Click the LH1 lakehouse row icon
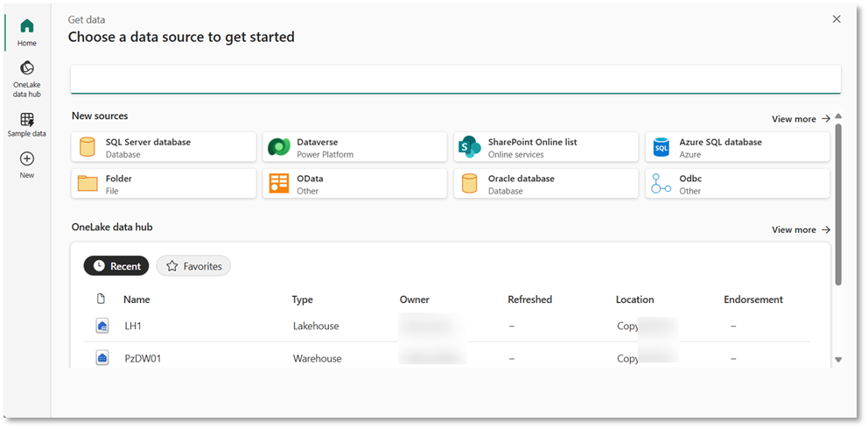868x429 pixels. 101,326
